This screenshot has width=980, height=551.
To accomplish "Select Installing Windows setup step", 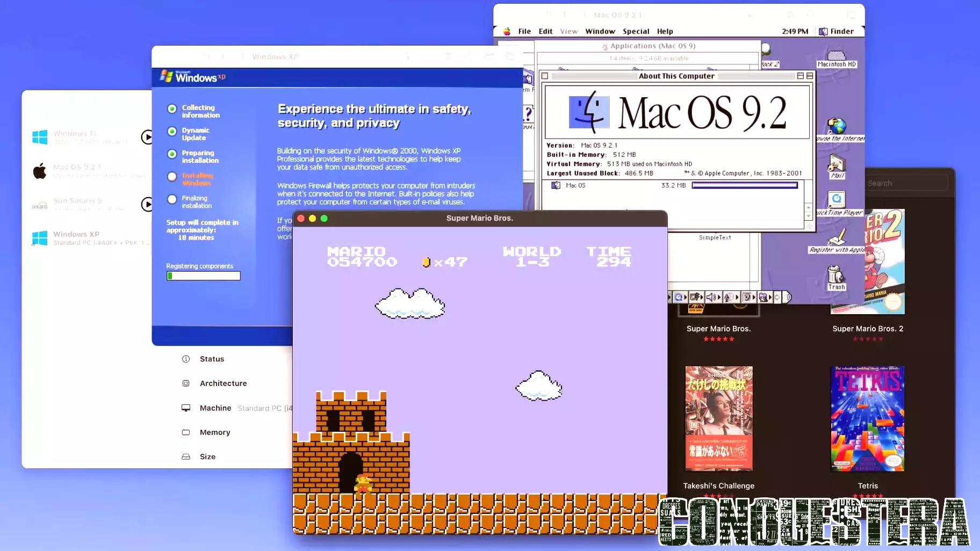I will point(190,179).
